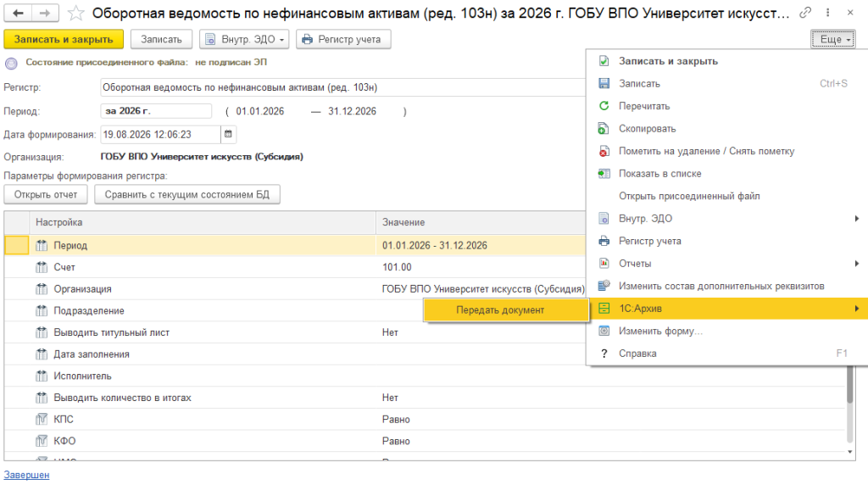This screenshot has height=485, width=868.
Task: Click Равно value in КПС row
Action: click(396, 419)
